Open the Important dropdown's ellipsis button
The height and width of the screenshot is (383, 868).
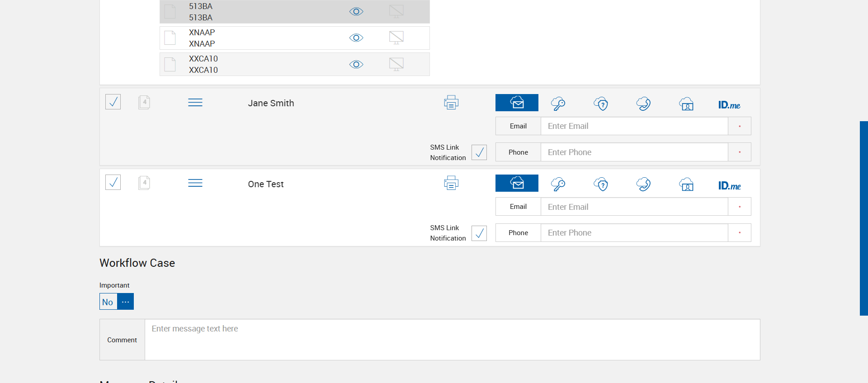pyautogui.click(x=126, y=302)
